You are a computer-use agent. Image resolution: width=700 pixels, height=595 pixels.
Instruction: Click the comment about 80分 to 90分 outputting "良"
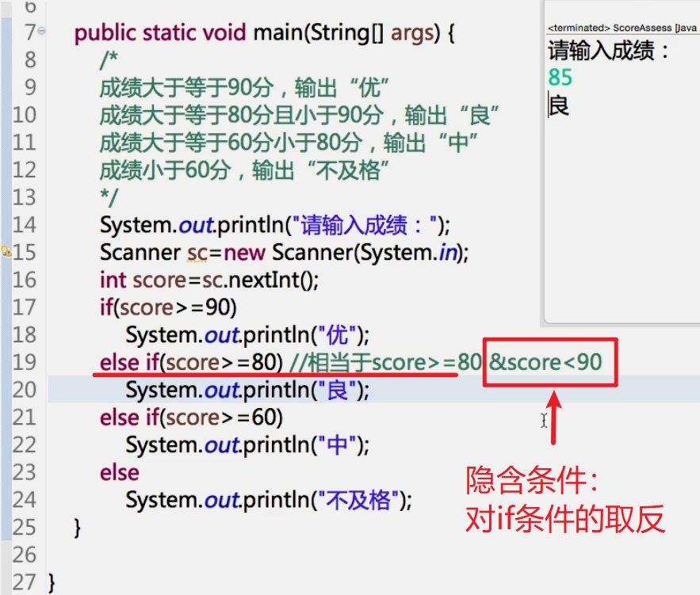pyautogui.click(x=299, y=115)
